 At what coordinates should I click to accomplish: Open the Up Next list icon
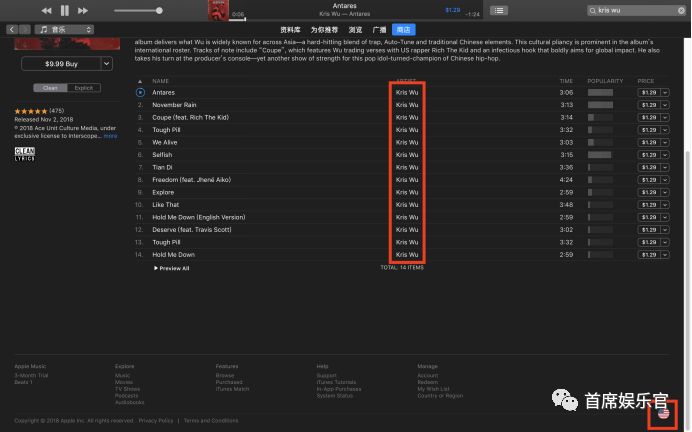pos(499,11)
